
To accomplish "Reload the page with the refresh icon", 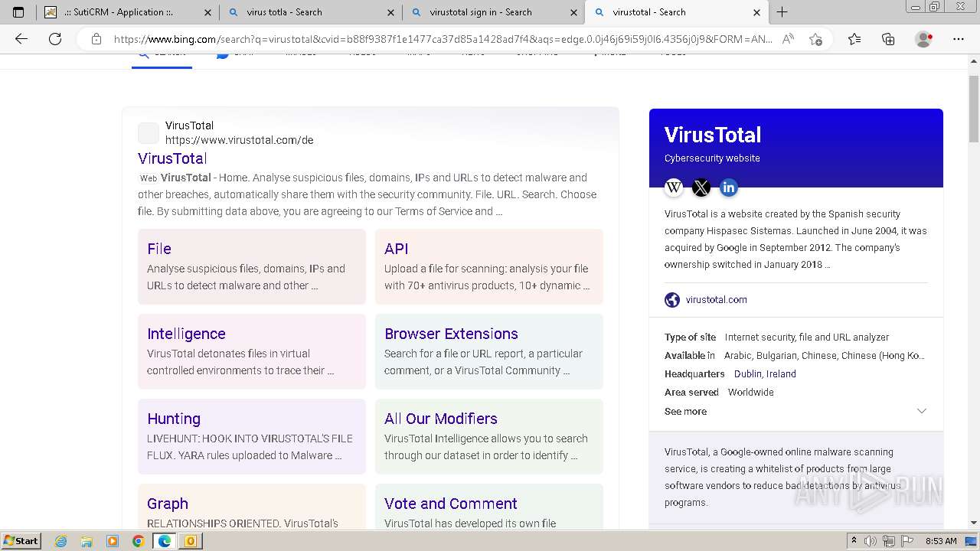I will pos(55,39).
